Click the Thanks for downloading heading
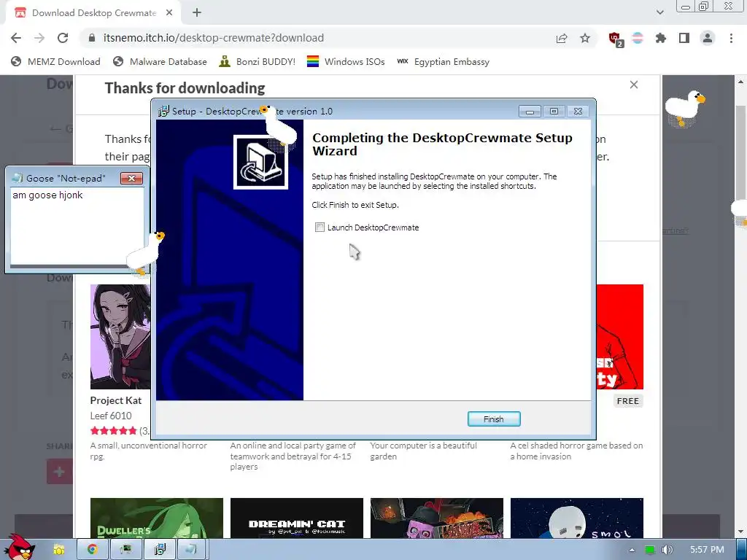This screenshot has width=747, height=560. 185,88
